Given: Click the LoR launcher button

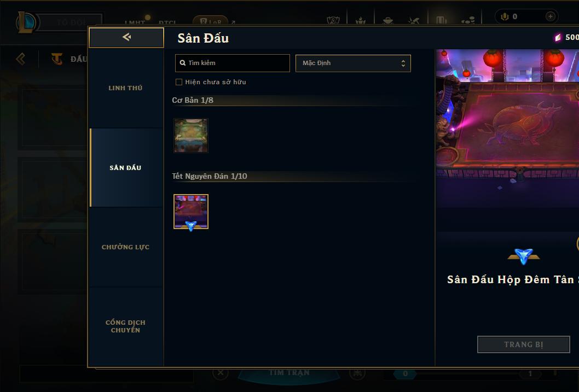Looking at the screenshot, I should click(211, 22).
